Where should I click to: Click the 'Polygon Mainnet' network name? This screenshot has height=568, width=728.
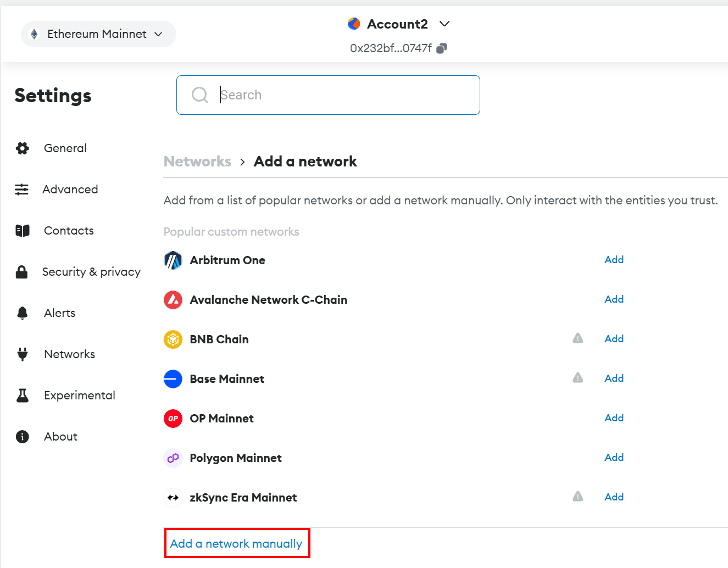pos(236,458)
